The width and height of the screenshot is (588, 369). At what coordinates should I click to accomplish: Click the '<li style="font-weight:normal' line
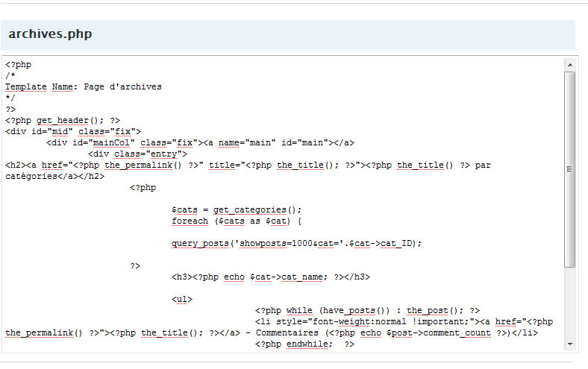tap(404, 322)
